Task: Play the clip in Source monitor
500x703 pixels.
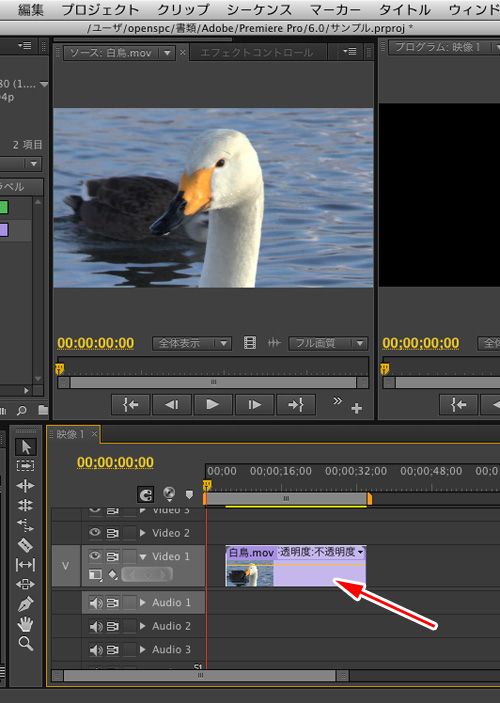Action: [x=213, y=405]
